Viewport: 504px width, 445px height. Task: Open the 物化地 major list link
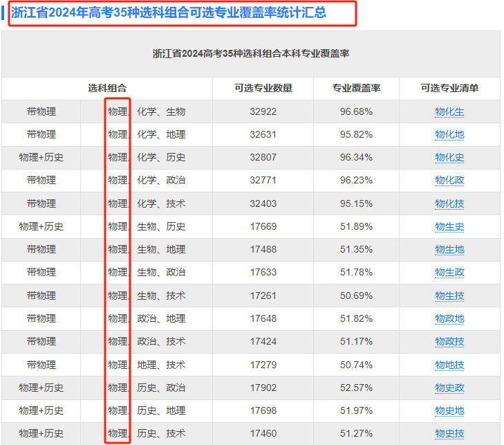(x=449, y=134)
